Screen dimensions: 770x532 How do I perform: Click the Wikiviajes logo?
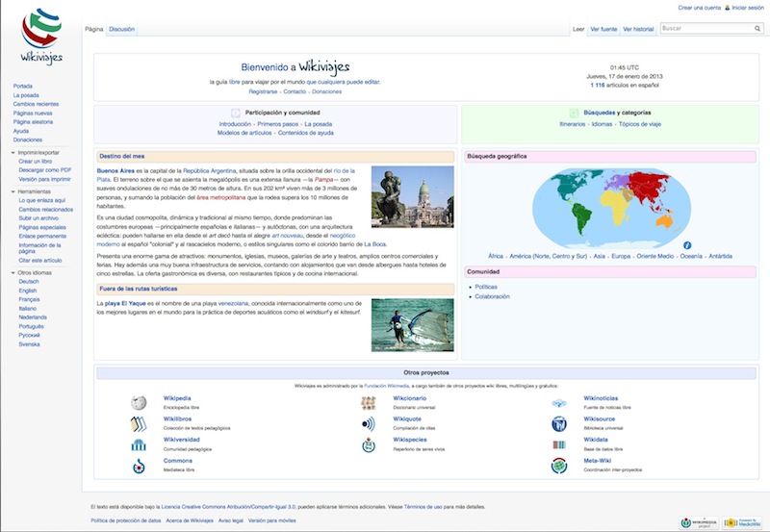pos(41,37)
